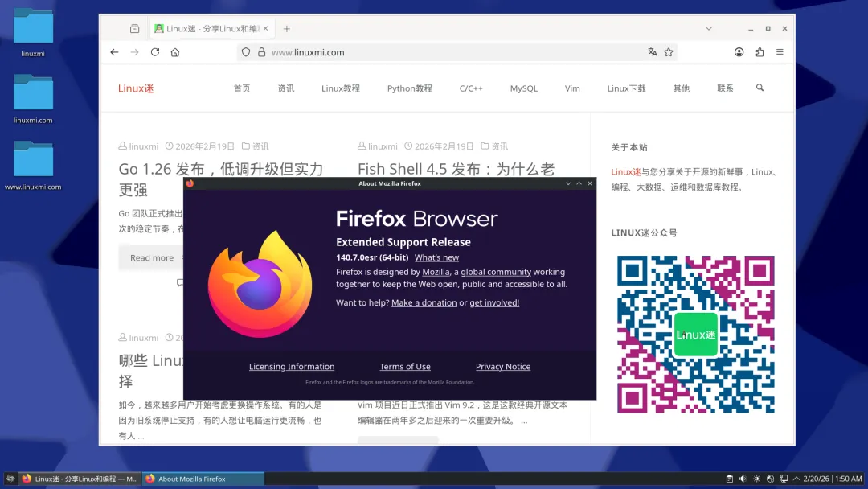Open the 联系 navigation menu item

coord(725,88)
